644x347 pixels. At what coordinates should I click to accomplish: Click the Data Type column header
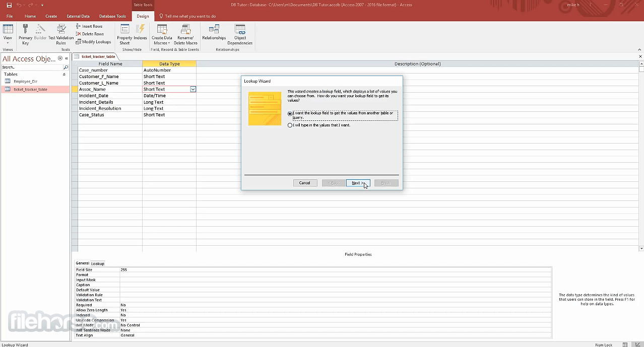click(169, 64)
